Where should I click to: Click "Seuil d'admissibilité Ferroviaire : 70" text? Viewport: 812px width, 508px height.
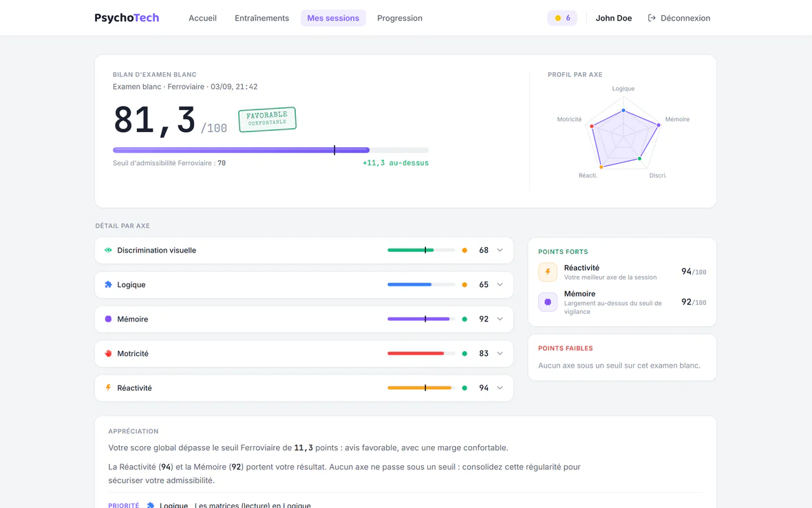(x=169, y=163)
